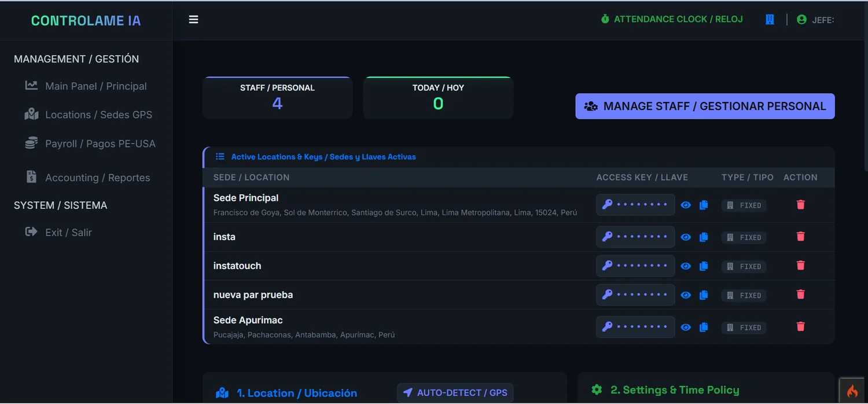
Task: Click the Sede Principal address text
Action: (395, 212)
